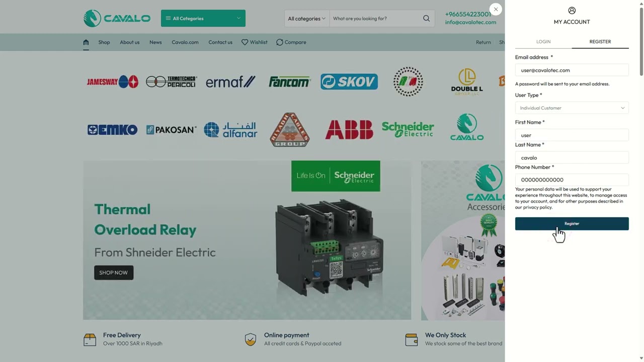
Task: Click the search input field
Action: [x=375, y=19]
